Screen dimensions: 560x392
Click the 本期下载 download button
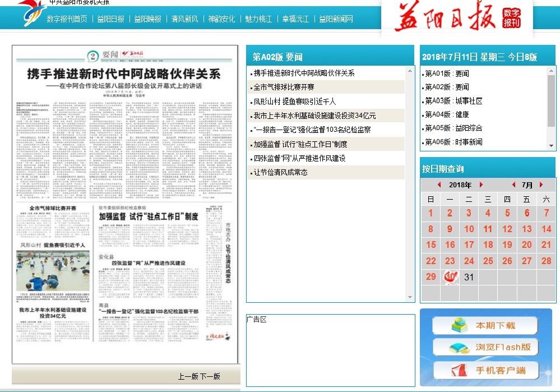(x=485, y=325)
